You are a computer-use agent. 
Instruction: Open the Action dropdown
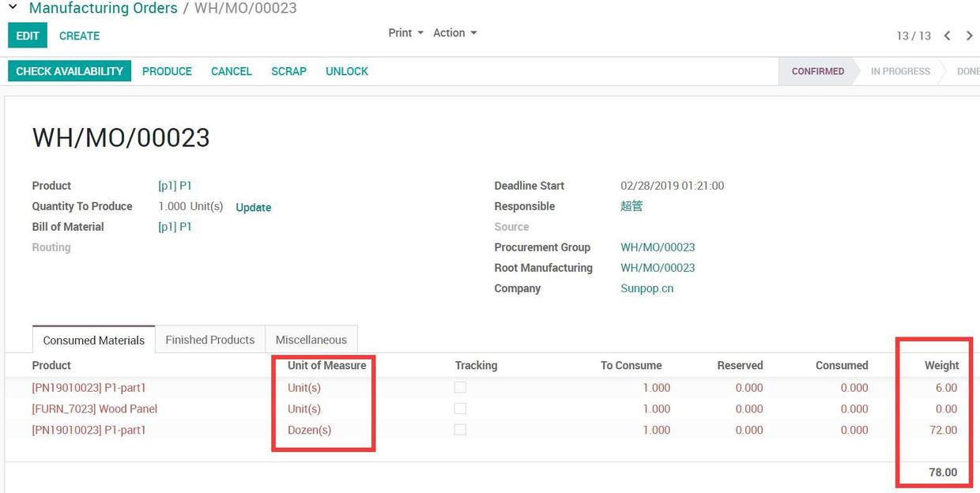tap(455, 33)
